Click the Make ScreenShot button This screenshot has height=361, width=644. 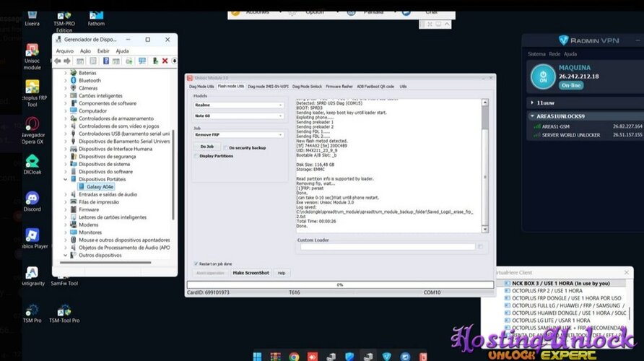[x=251, y=273]
